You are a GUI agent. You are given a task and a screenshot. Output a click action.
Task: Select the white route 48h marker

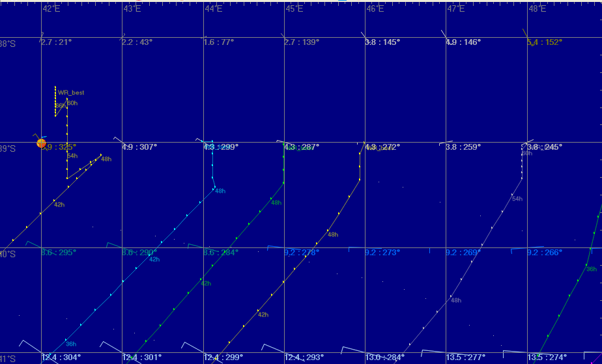coord(456,300)
